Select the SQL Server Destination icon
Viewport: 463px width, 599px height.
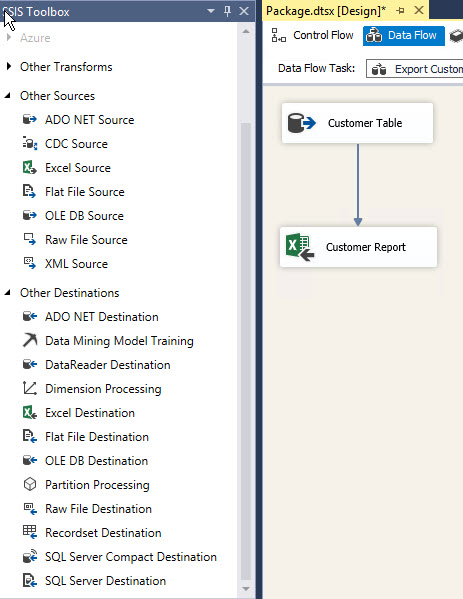click(29, 581)
